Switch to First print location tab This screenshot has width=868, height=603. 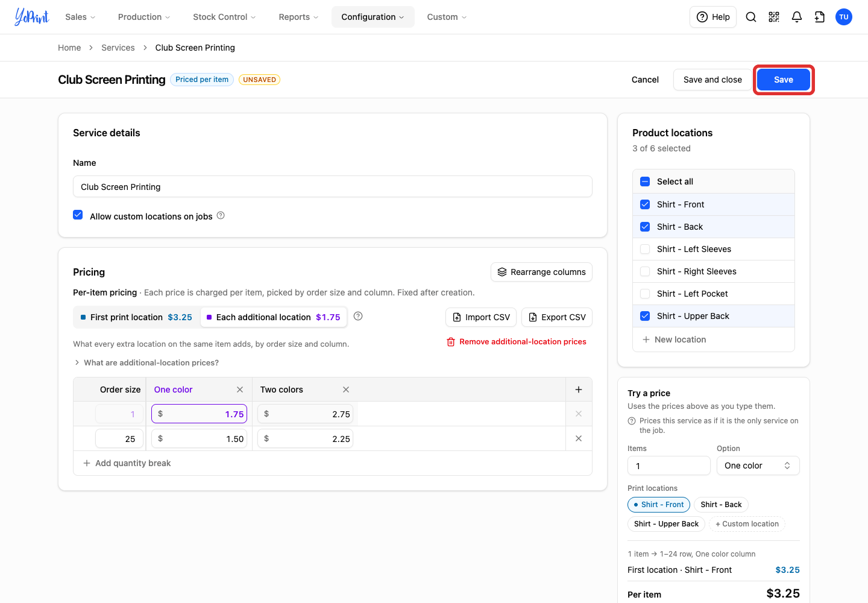click(x=136, y=317)
